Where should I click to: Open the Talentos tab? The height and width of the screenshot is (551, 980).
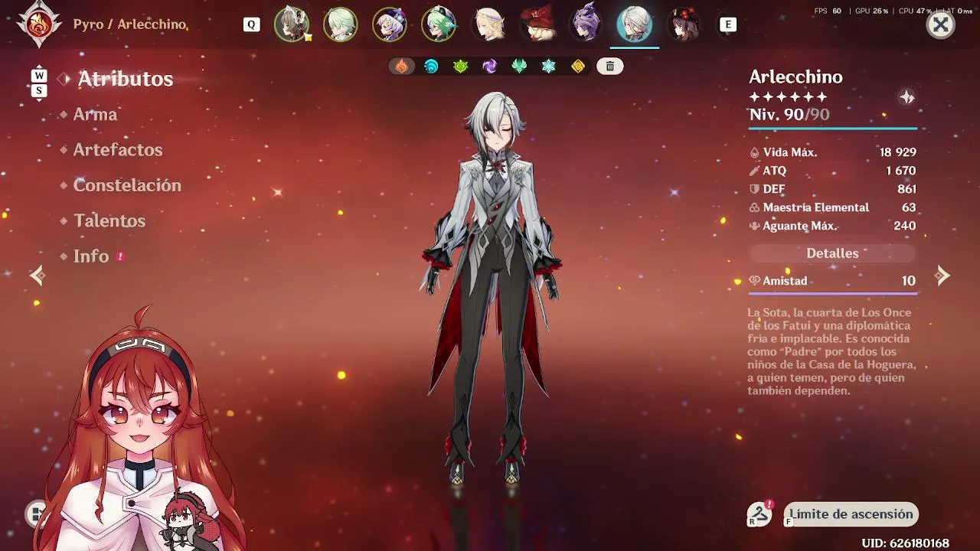[x=109, y=220]
